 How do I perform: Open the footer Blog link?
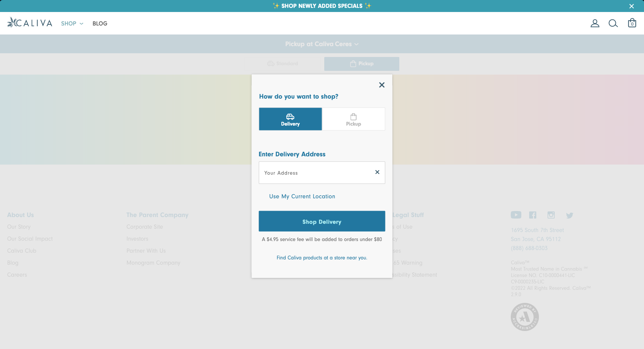tap(13, 263)
